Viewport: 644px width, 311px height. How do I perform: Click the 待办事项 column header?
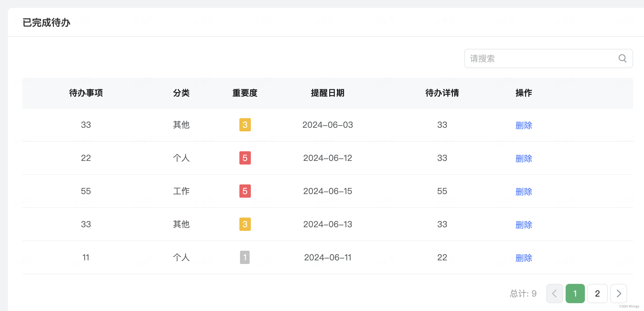86,93
